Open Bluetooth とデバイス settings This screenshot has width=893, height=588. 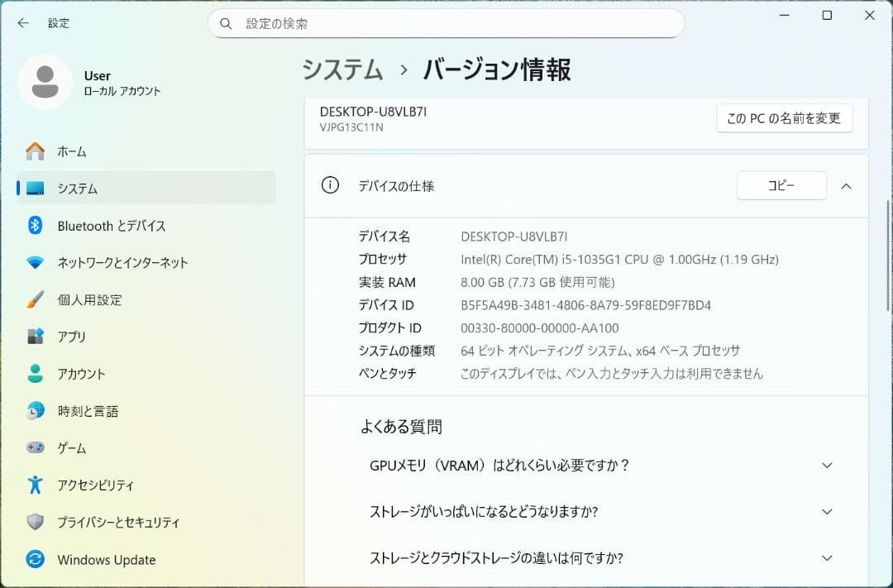(33, 226)
